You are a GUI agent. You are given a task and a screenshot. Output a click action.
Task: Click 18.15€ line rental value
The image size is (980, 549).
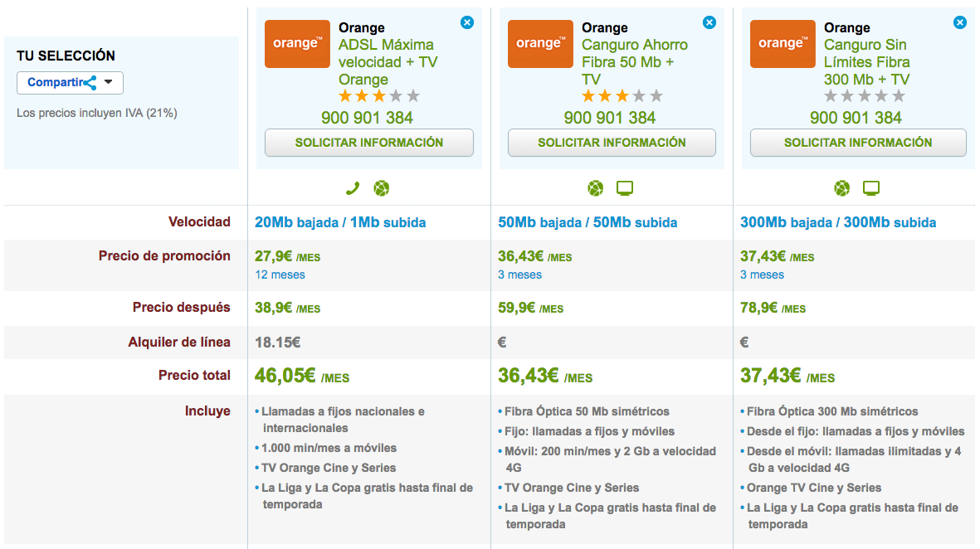(x=277, y=343)
